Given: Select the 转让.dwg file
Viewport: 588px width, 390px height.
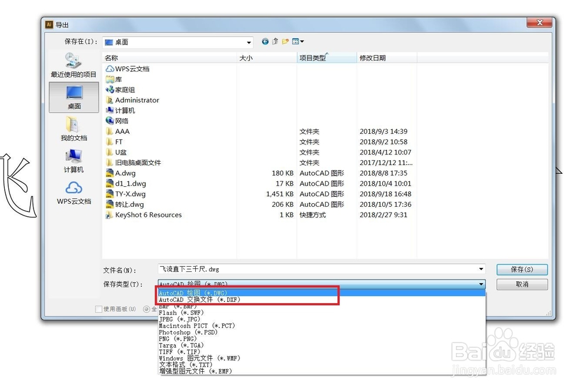Looking at the screenshot, I should [125, 204].
